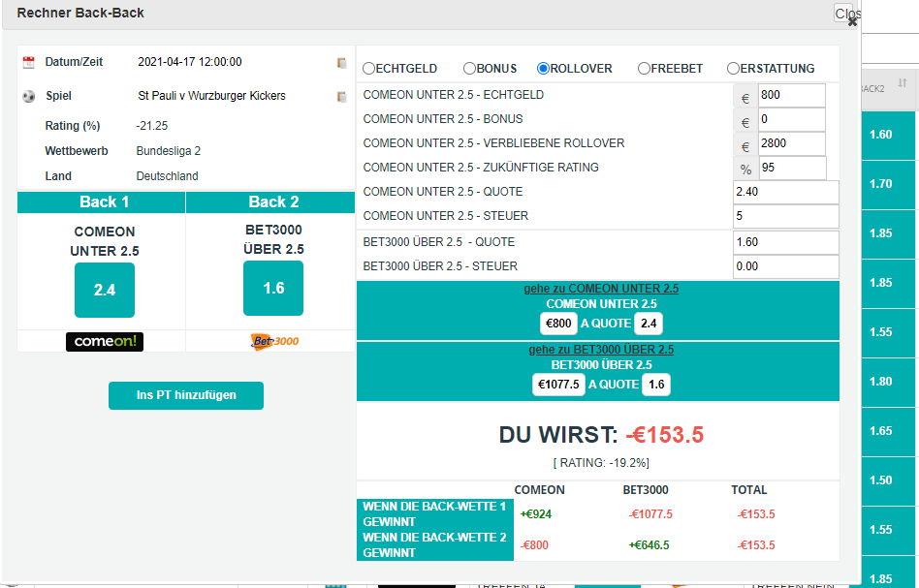Copy the Spiel match name icon
This screenshot has width=919, height=588.
(341, 97)
